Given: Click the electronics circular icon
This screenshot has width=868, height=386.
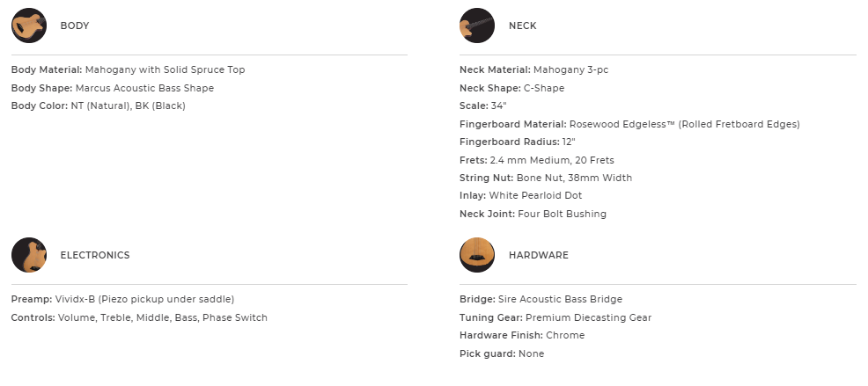Looking at the screenshot, I should pyautogui.click(x=29, y=255).
